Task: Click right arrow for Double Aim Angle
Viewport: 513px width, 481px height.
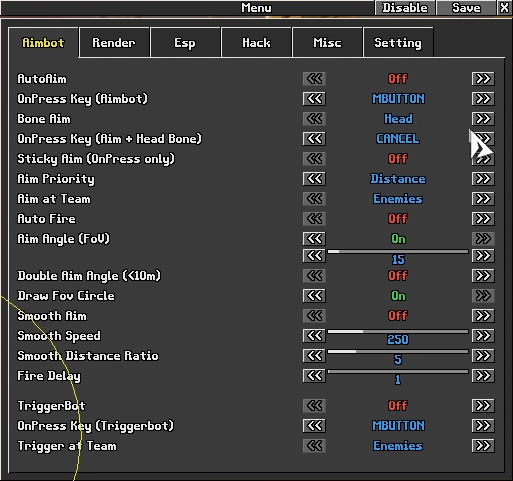Action: click(x=483, y=276)
